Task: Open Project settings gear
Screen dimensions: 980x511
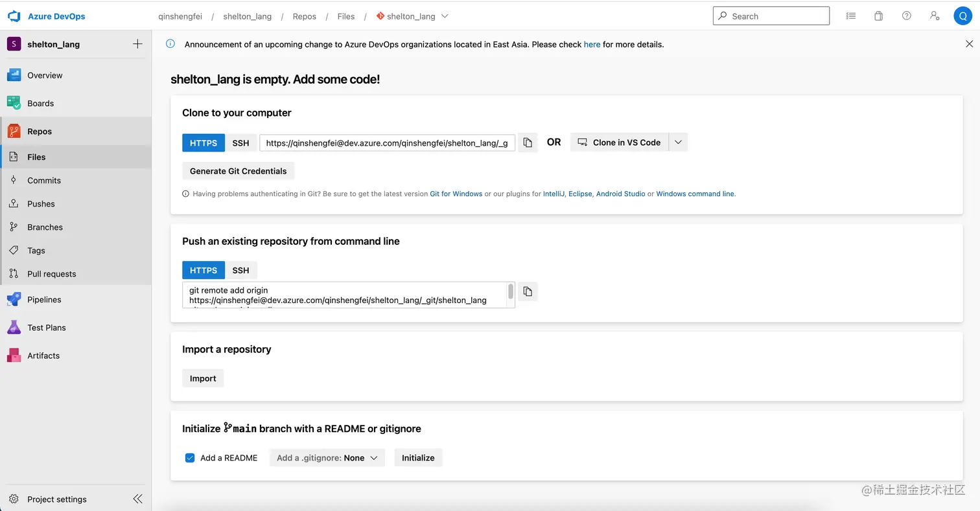Action: pyautogui.click(x=14, y=499)
